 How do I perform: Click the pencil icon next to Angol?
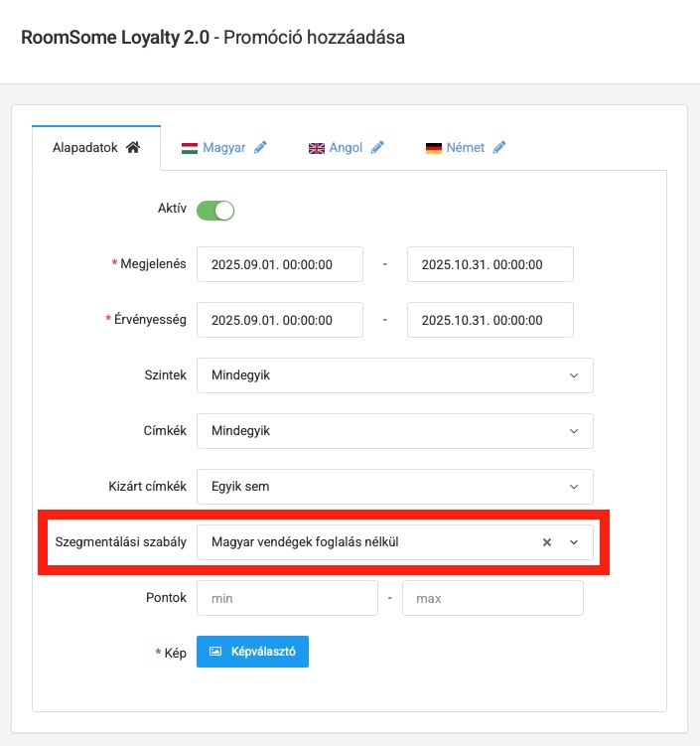[377, 147]
